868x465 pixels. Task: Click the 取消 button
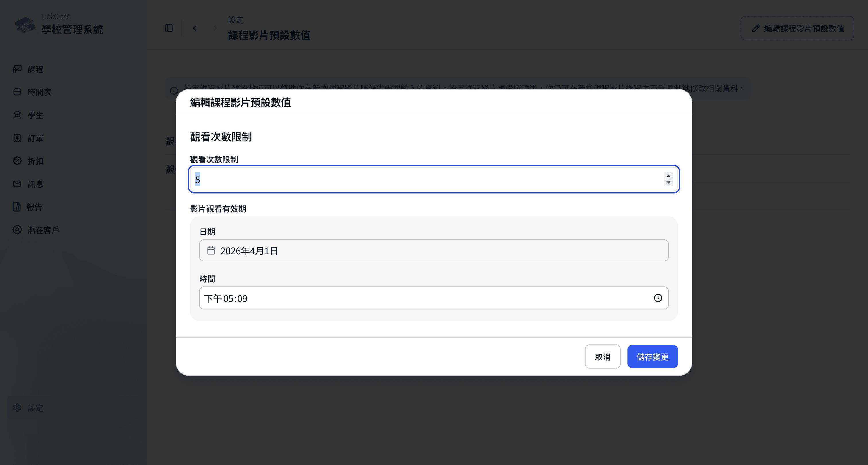(602, 356)
